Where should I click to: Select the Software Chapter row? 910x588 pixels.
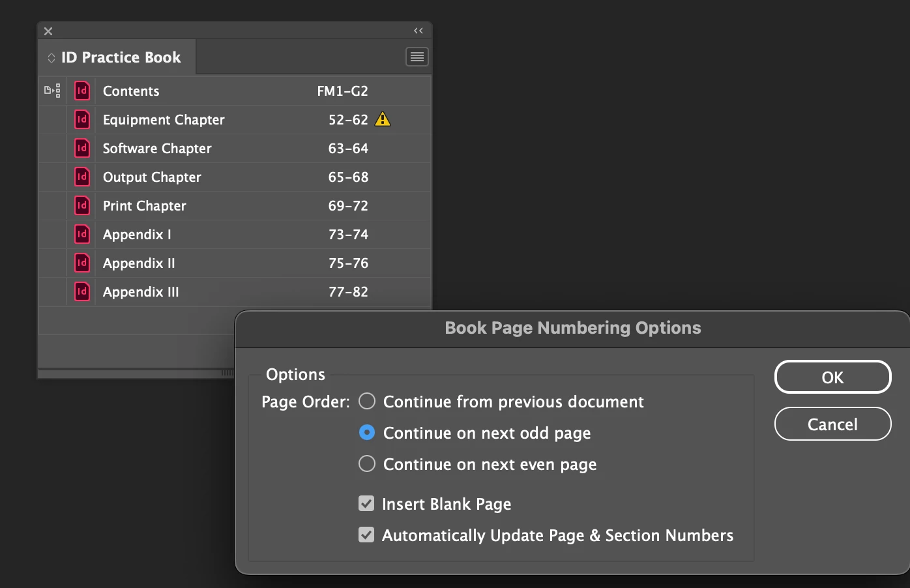tap(235, 148)
